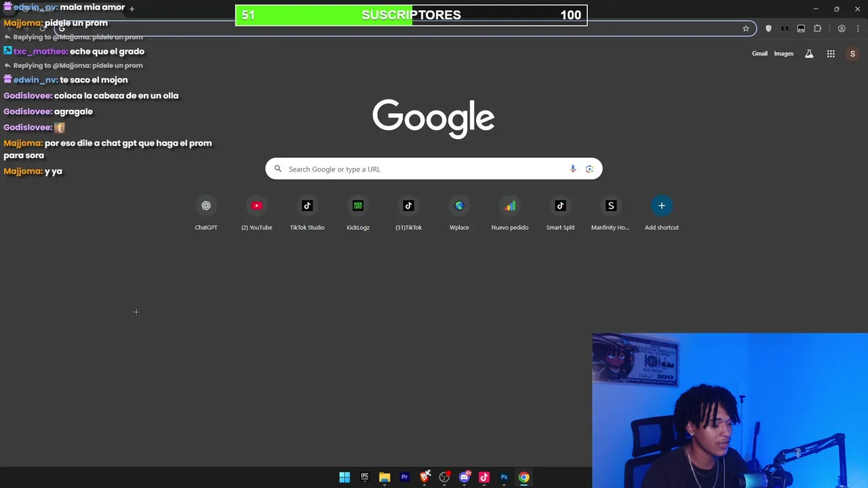
Task: Open Google account avatar S
Action: (x=852, y=54)
